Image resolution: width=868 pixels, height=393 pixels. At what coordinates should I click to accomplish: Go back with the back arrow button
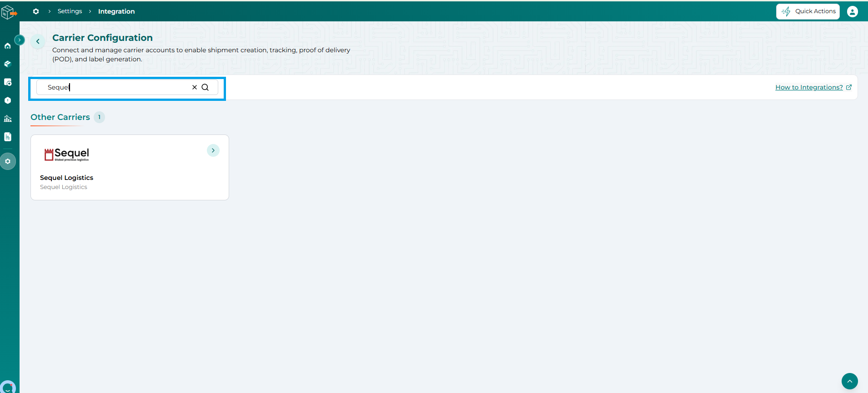[38, 41]
